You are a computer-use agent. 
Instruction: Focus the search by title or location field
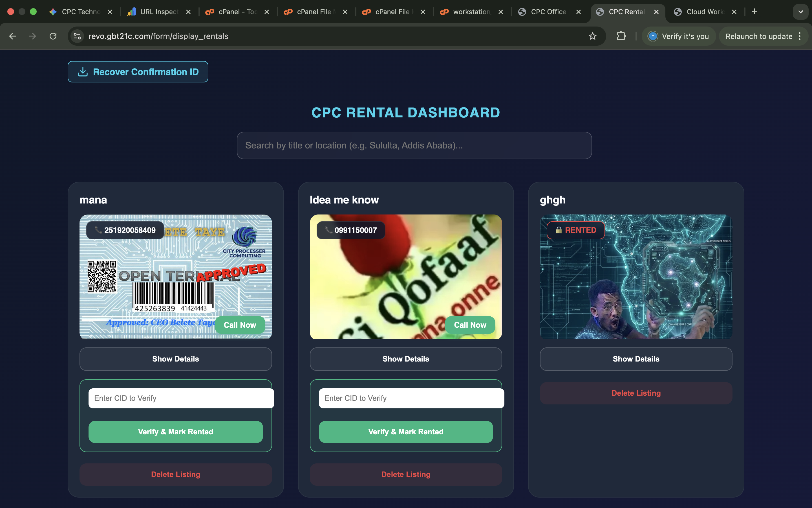(x=414, y=145)
